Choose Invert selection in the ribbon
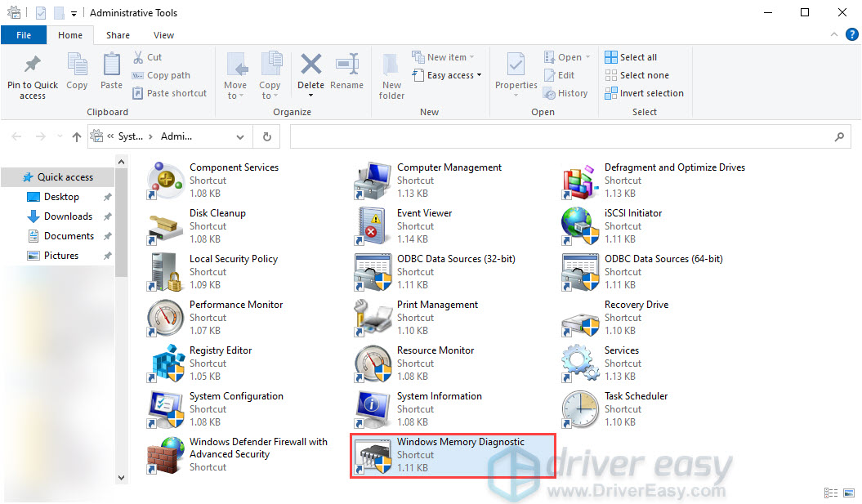The image size is (862, 504). pyautogui.click(x=645, y=92)
